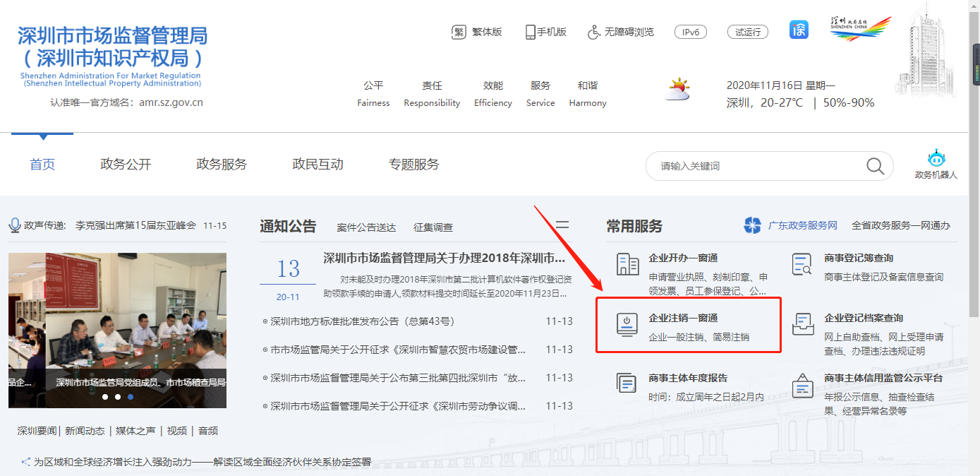Click the blue 深 app icon
980x476 pixels.
[798, 30]
